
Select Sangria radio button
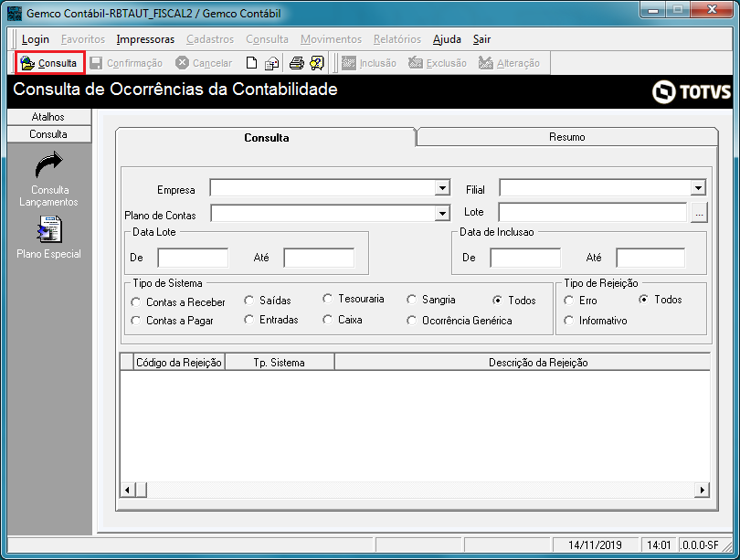pyautogui.click(x=411, y=300)
